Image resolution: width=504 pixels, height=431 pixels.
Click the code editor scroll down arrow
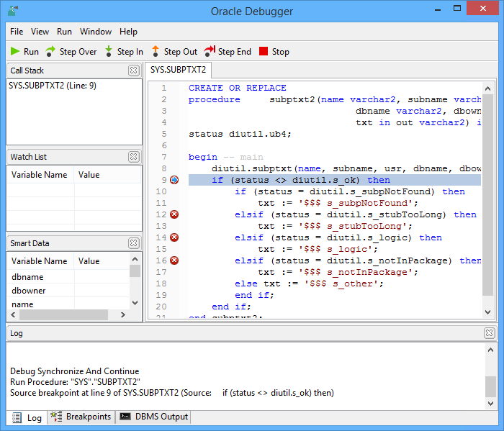(487, 312)
